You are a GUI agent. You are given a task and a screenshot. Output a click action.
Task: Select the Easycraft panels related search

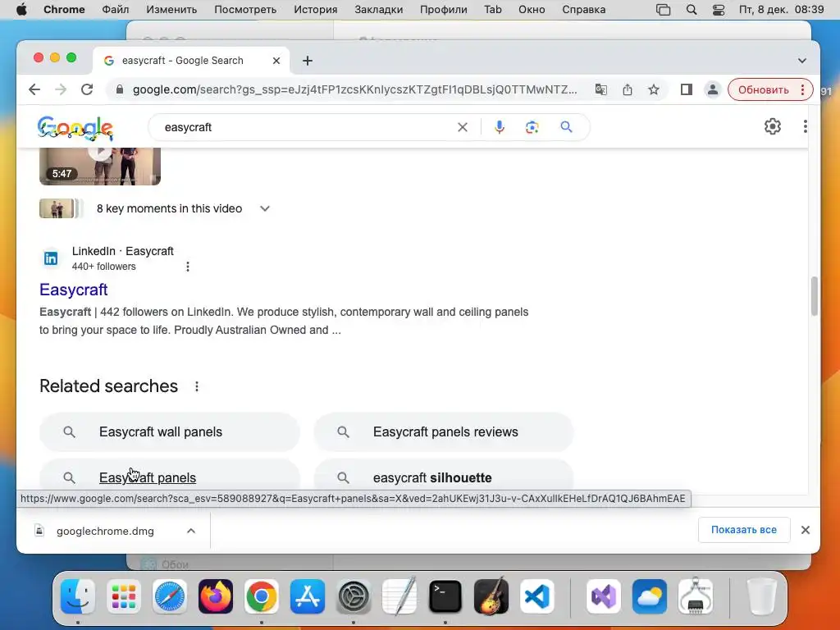click(169, 477)
